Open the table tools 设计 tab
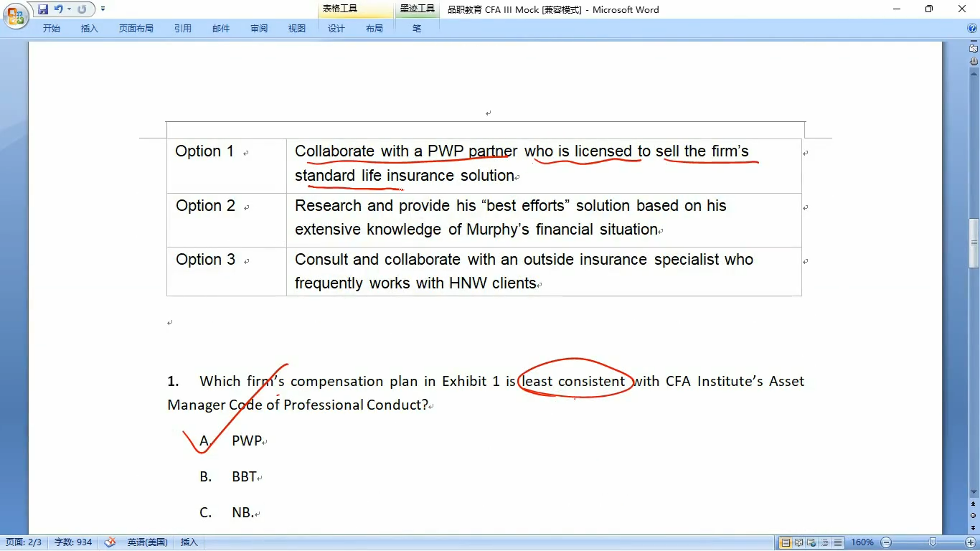980x551 pixels. point(336,29)
